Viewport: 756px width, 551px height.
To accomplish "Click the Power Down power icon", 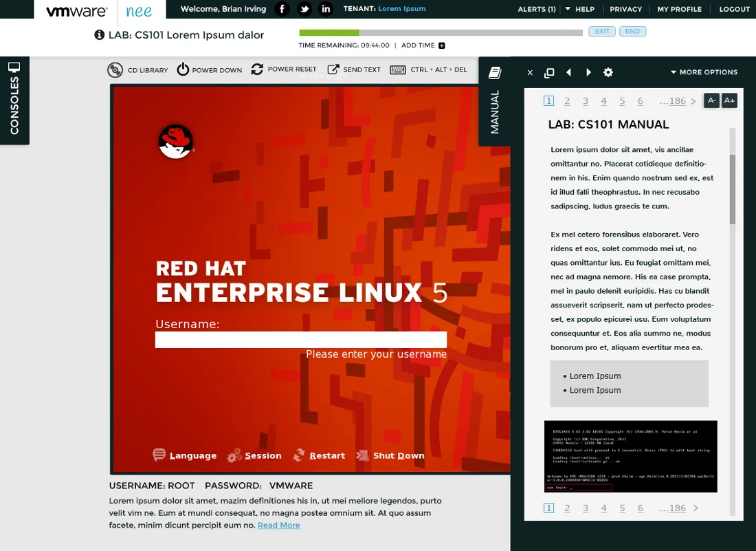I will pos(183,69).
